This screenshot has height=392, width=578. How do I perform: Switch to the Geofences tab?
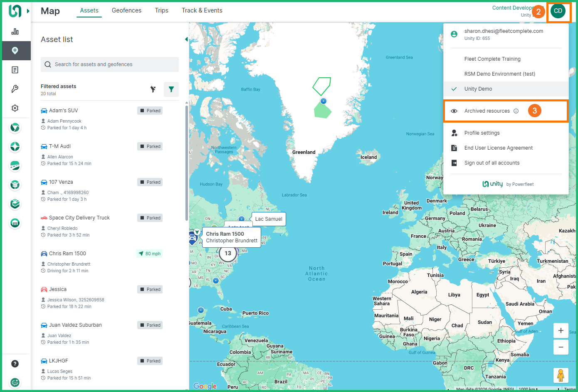tap(126, 10)
